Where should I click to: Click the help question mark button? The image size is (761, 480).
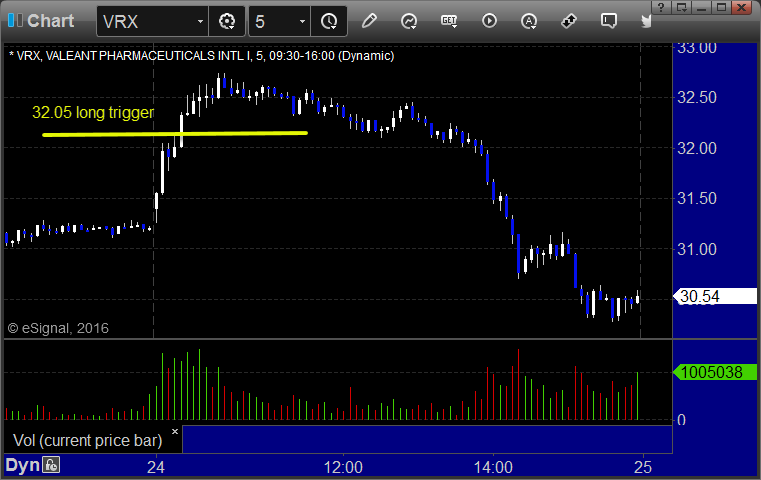click(x=661, y=7)
